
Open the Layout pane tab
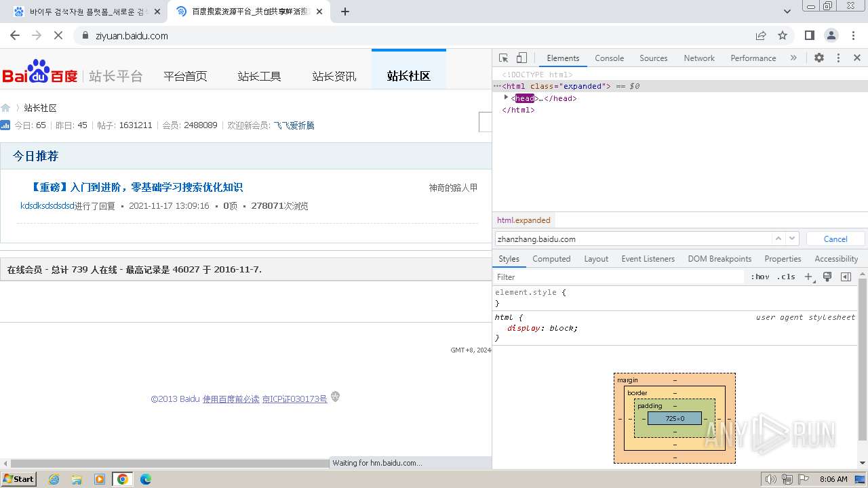coord(596,259)
